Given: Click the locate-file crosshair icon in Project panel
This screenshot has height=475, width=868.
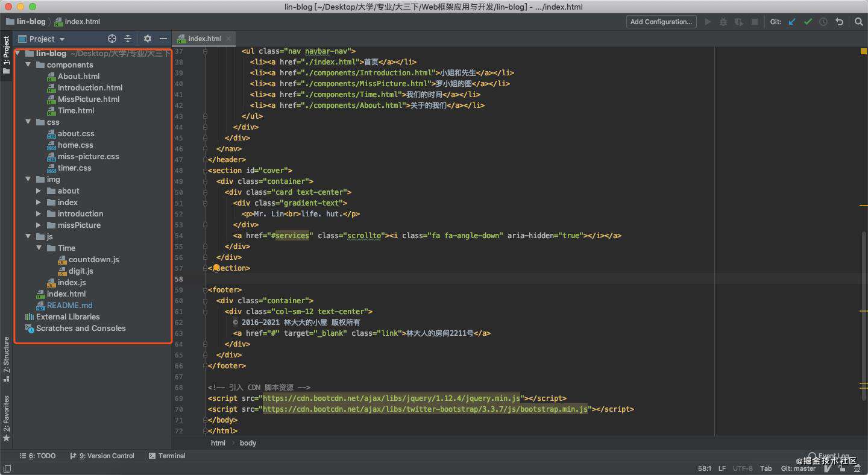Looking at the screenshot, I should [112, 39].
